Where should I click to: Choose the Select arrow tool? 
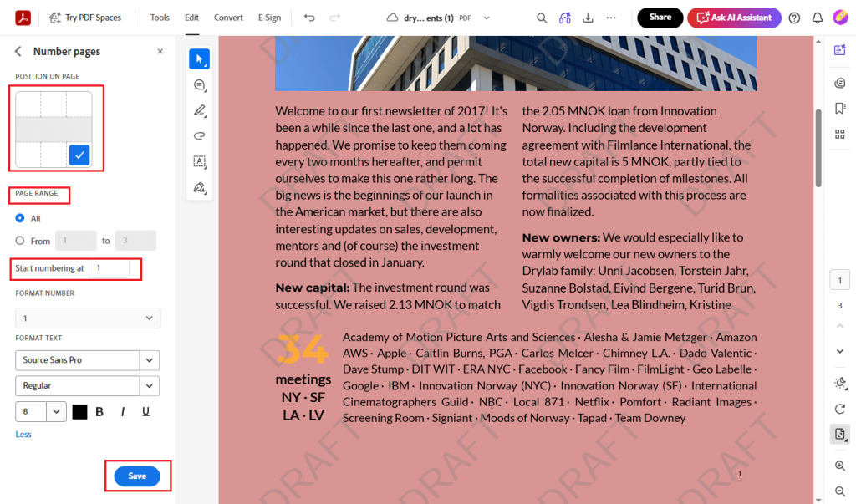point(199,59)
